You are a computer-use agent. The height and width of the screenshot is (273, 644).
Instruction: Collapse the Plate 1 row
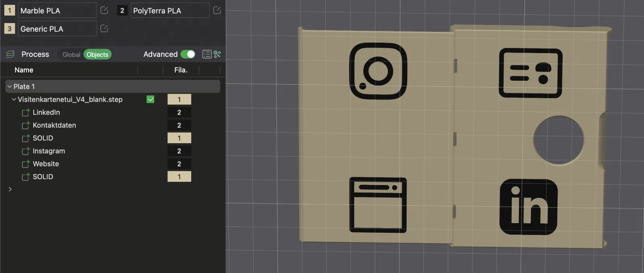10,87
